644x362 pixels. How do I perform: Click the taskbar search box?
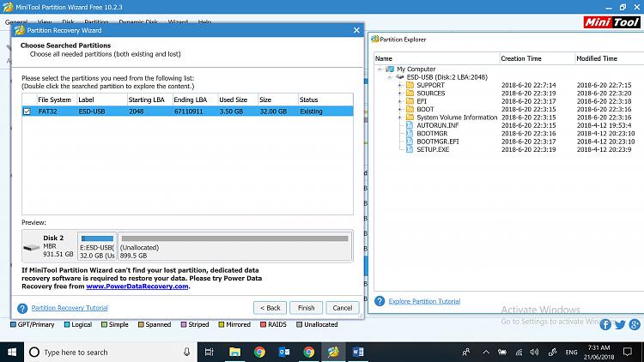tap(111, 353)
